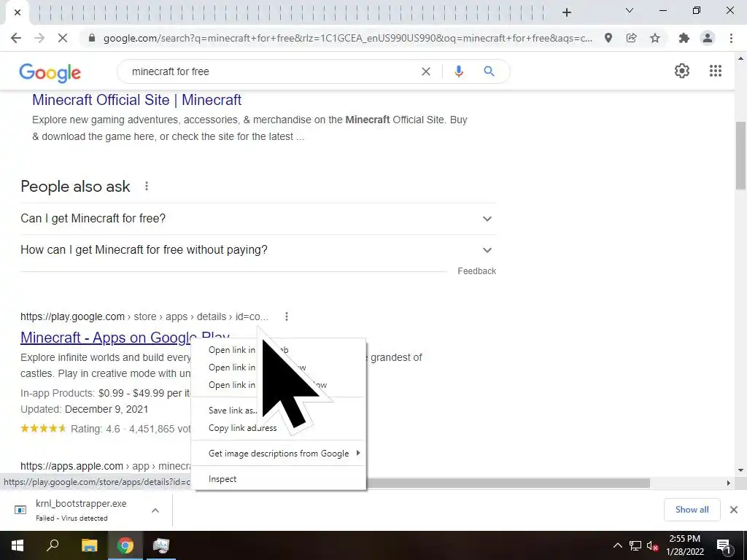Screen dimensions: 747x560
Task: Open the People also ask options dots
Action: coord(147,186)
